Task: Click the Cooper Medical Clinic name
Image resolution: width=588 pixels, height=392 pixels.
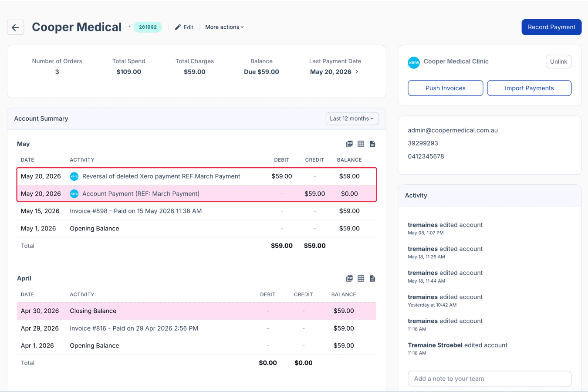Action: (456, 61)
